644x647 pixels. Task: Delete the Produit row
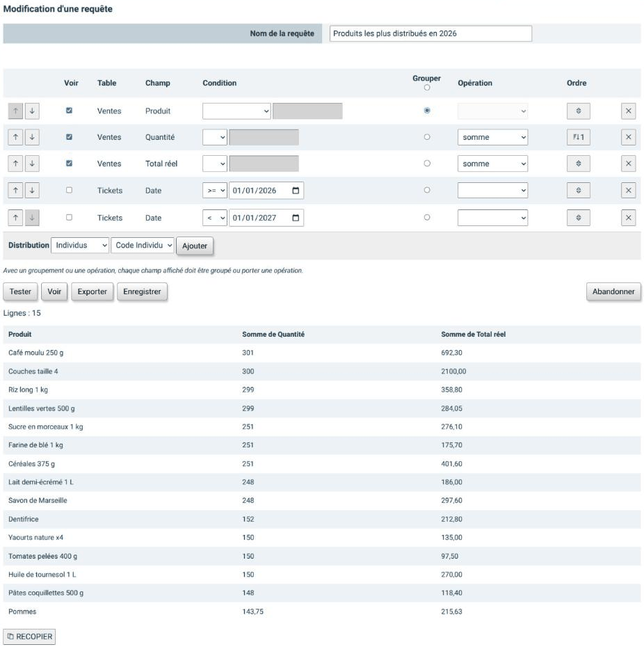[x=628, y=111]
